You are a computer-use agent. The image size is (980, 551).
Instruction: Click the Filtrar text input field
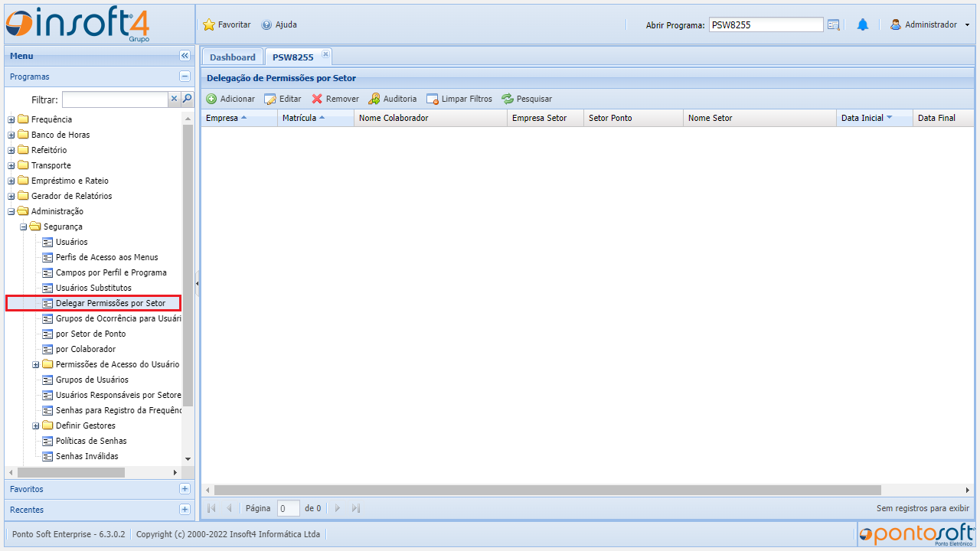115,99
